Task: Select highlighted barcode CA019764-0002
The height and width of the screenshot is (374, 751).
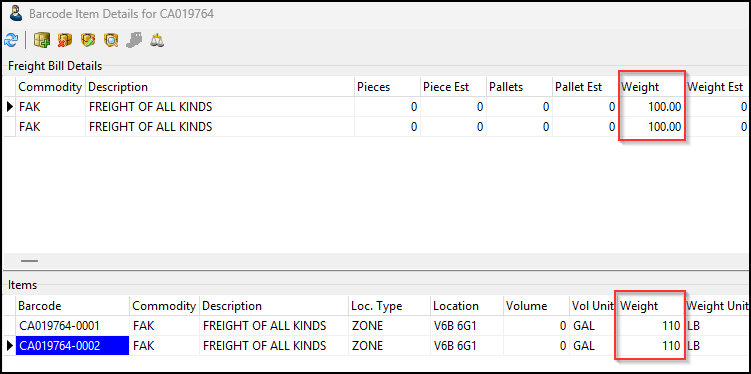Action: [x=73, y=345]
